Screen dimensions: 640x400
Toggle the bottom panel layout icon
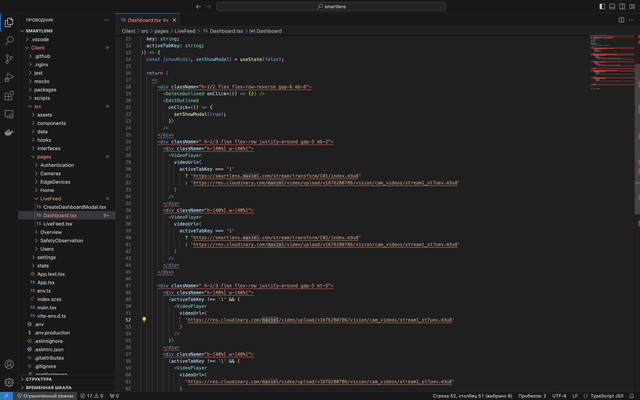click(612, 7)
